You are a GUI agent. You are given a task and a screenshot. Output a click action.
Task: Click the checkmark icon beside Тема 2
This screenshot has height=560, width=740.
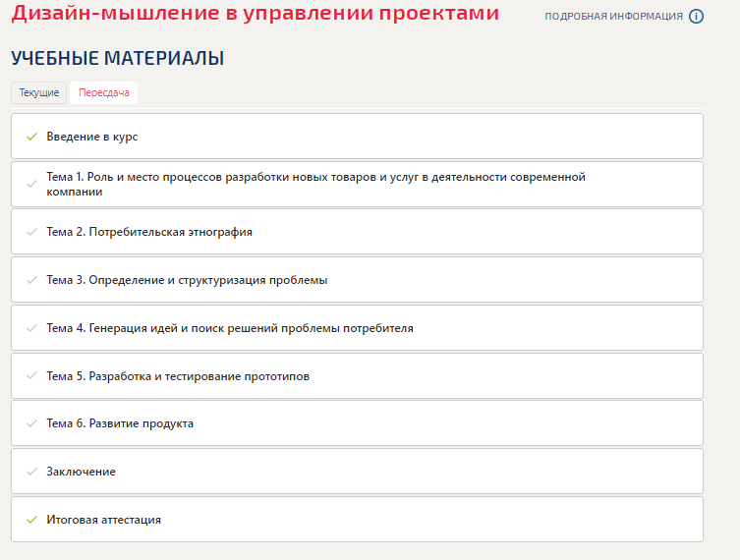click(x=31, y=233)
